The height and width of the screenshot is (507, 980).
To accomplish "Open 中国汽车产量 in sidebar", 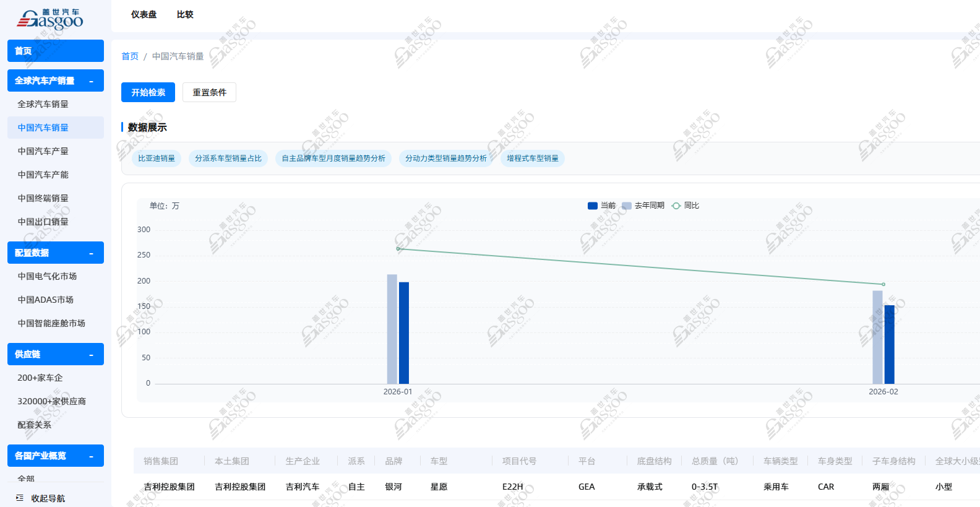I will pyautogui.click(x=43, y=151).
